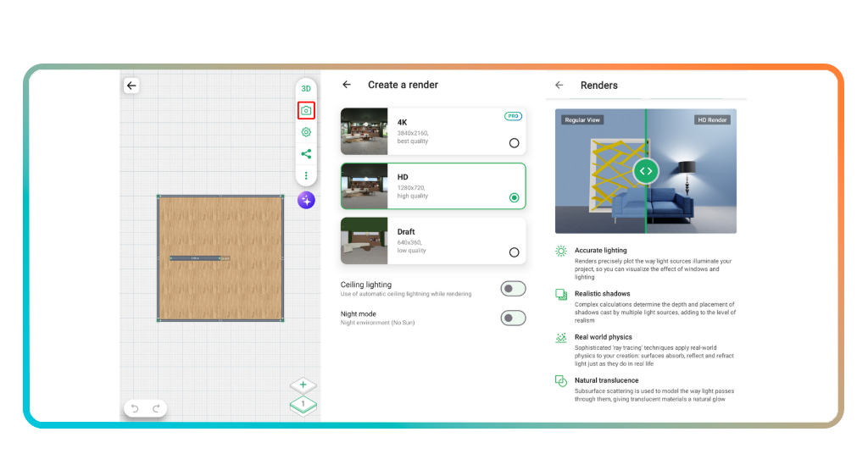Viewport: 868px width, 454px height.
Task: Select the 4K render quality radio button
Action: point(515,143)
